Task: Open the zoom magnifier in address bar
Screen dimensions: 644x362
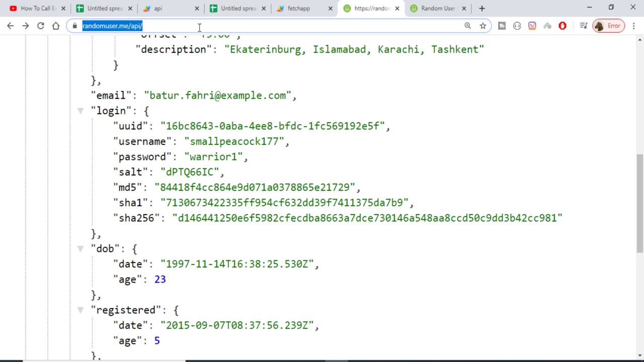Action: click(467, 26)
